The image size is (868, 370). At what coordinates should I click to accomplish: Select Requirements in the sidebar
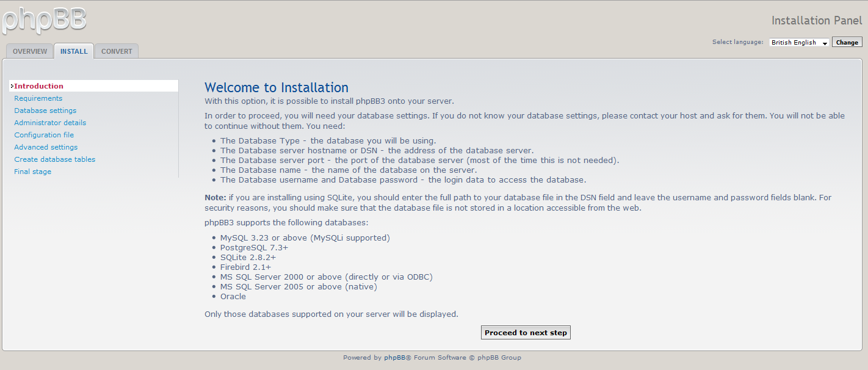click(38, 98)
